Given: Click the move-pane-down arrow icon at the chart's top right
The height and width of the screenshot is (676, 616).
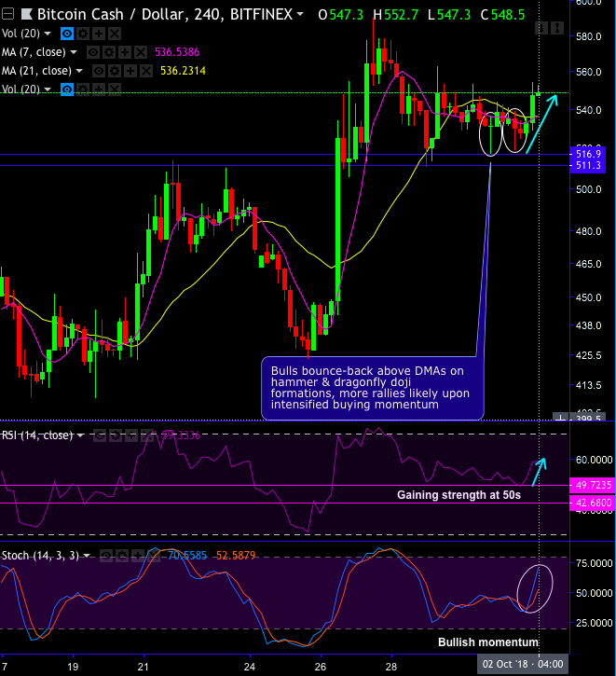Looking at the screenshot, I should click(x=541, y=29).
